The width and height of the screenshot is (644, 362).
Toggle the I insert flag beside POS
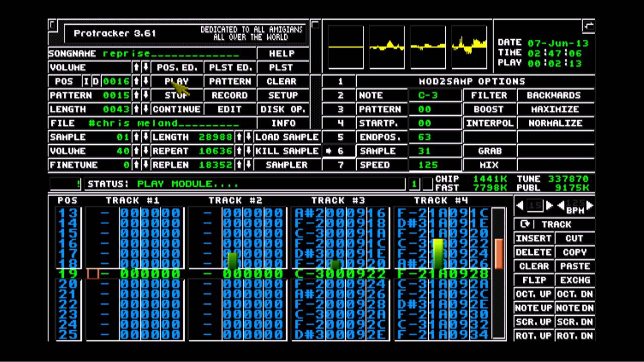pyautogui.click(x=86, y=81)
